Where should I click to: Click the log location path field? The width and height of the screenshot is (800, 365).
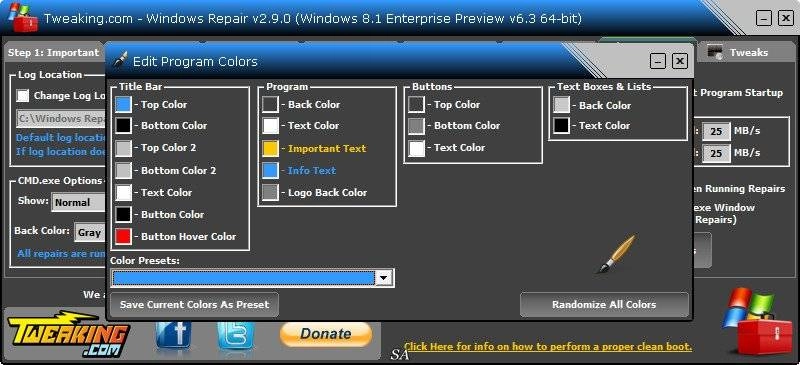[60, 118]
